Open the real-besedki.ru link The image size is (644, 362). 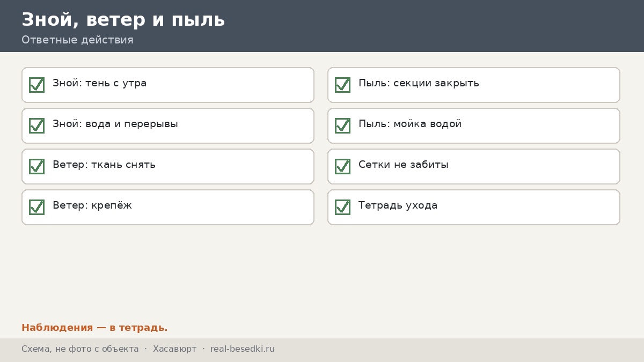coord(243,349)
